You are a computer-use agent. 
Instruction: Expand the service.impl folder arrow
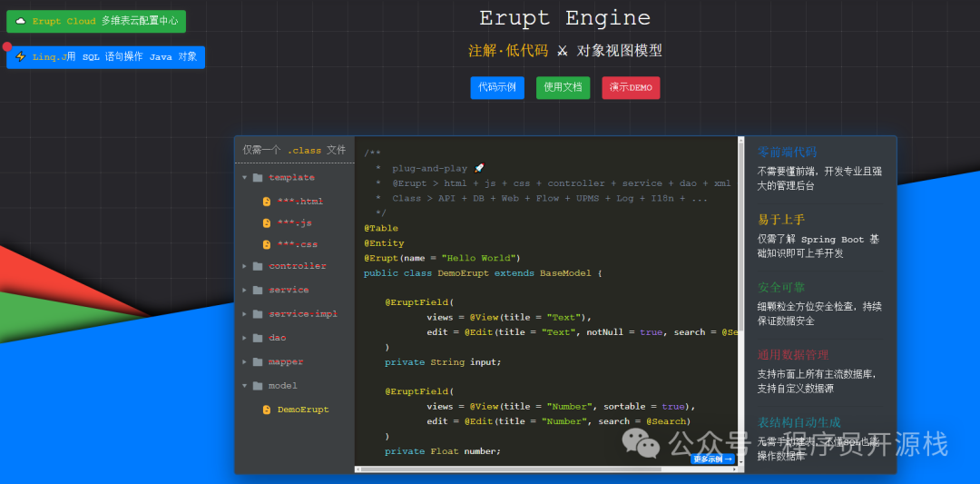coord(245,314)
